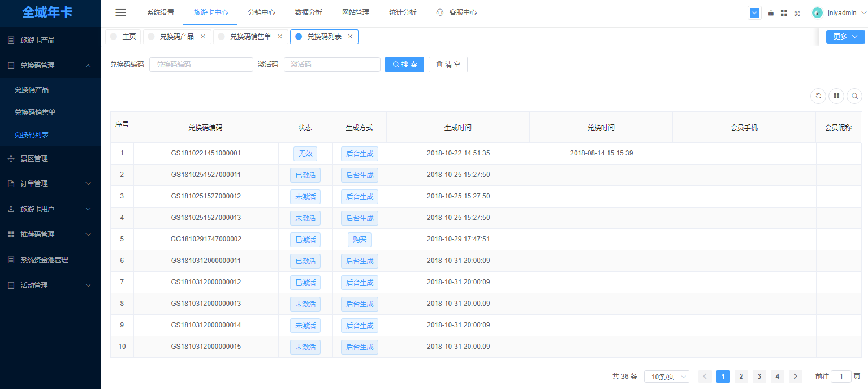
Task: Close the 兑换码产品 tab
Action: point(203,37)
